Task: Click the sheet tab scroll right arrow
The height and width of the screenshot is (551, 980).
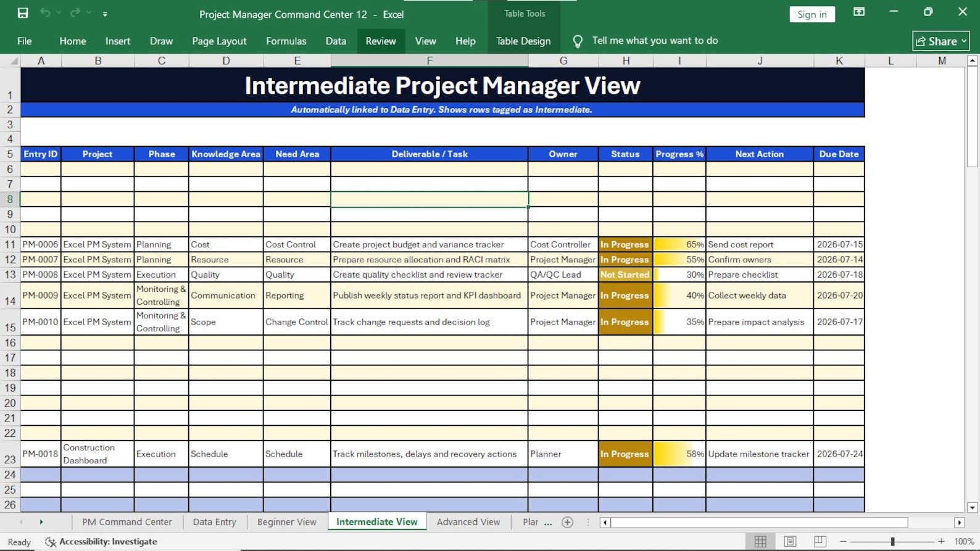Action: tap(41, 522)
